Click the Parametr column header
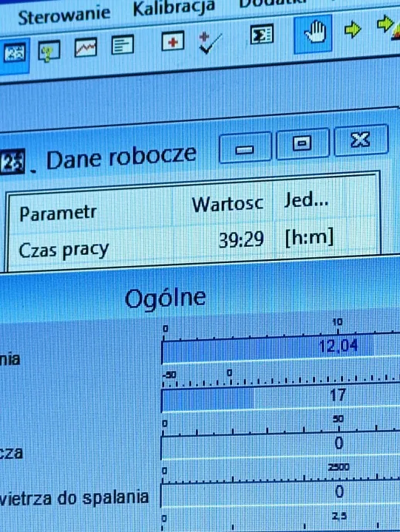Screen dimensions: 400x532 (58, 213)
